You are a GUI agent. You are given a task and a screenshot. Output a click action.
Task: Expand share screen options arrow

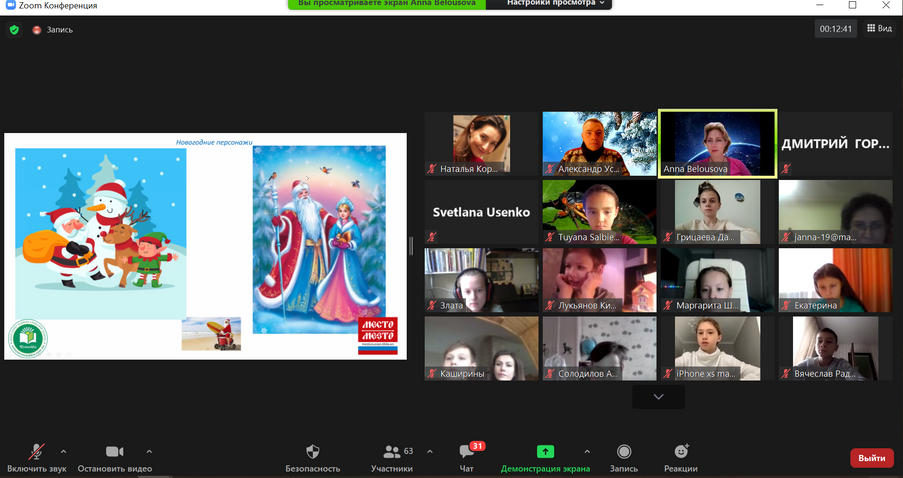587,452
